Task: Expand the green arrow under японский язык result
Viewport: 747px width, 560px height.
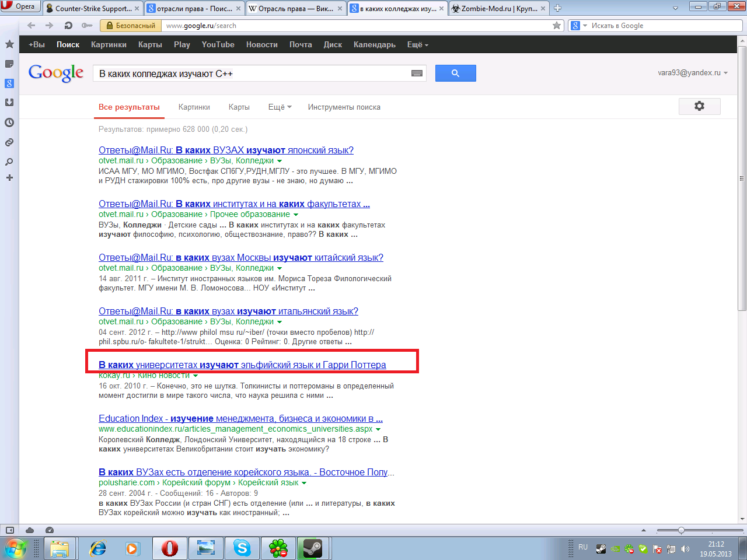Action: tap(280, 161)
